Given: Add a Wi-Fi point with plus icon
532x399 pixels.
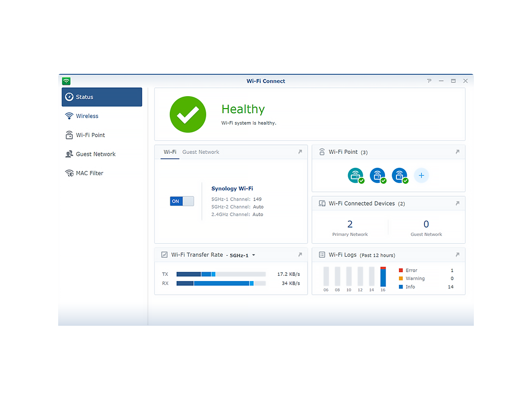Looking at the screenshot, I should click(x=421, y=176).
